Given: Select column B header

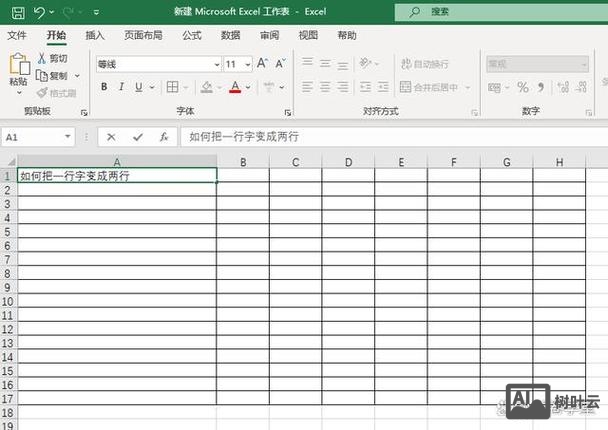Looking at the screenshot, I should (x=243, y=162).
